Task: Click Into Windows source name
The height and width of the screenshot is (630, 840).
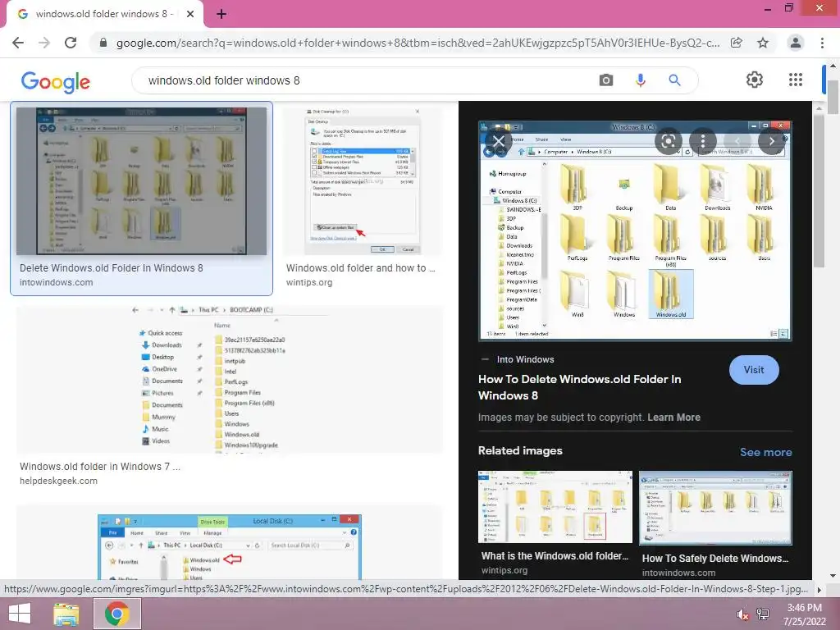Action: 525,359
